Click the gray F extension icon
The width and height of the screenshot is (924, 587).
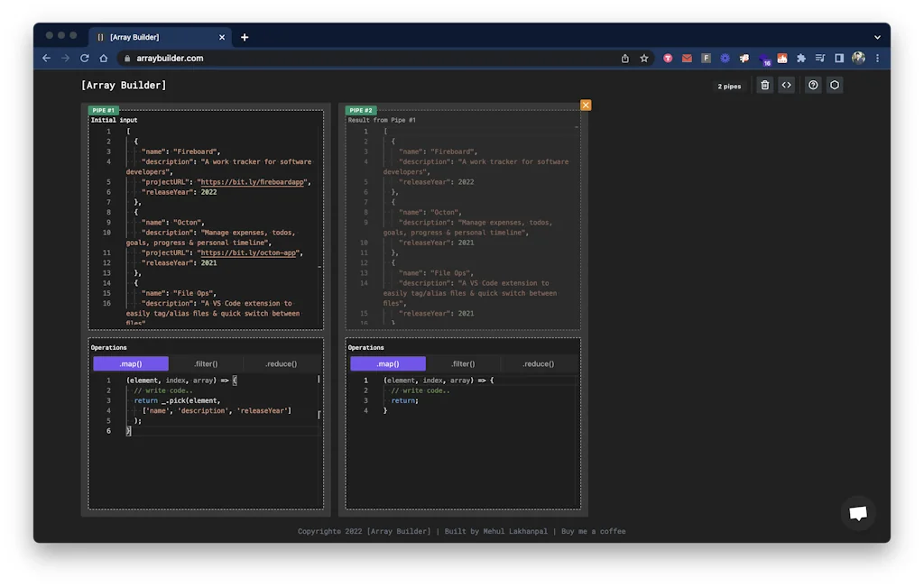(x=706, y=59)
